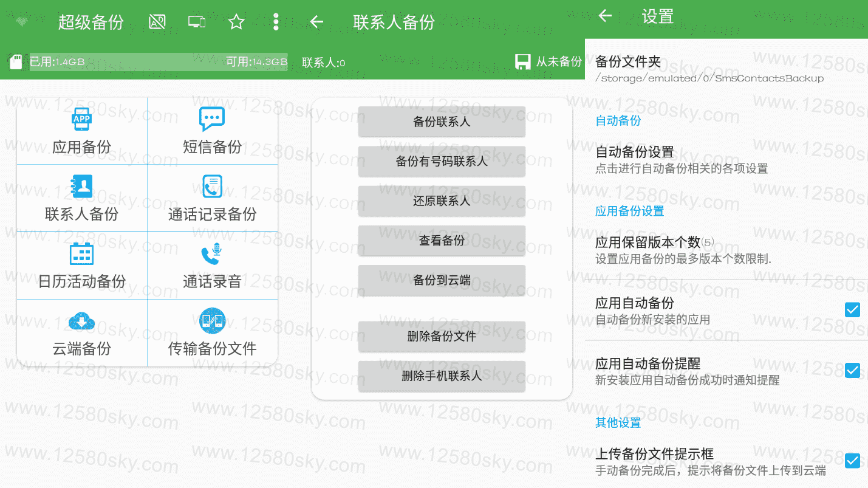The height and width of the screenshot is (488, 868).
Task: Open the calendar activity backup icon
Action: coord(81,253)
